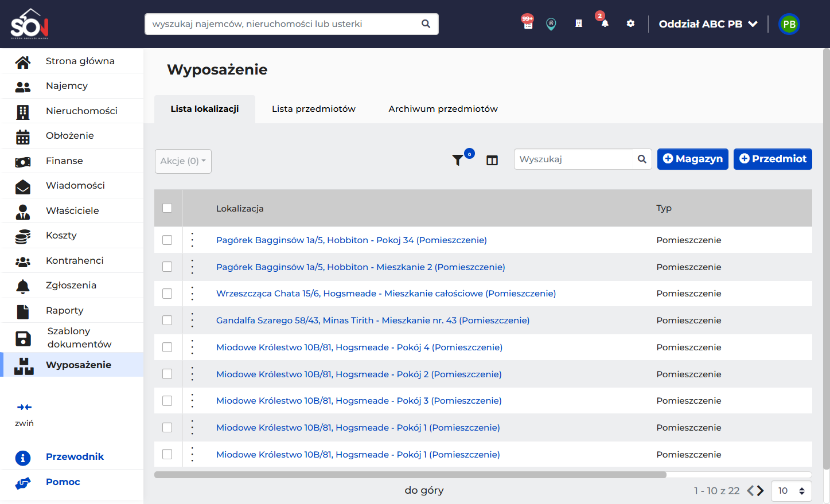Screen dimensions: 830x504
Task: Change rows per page from 10
Action: [792, 491]
